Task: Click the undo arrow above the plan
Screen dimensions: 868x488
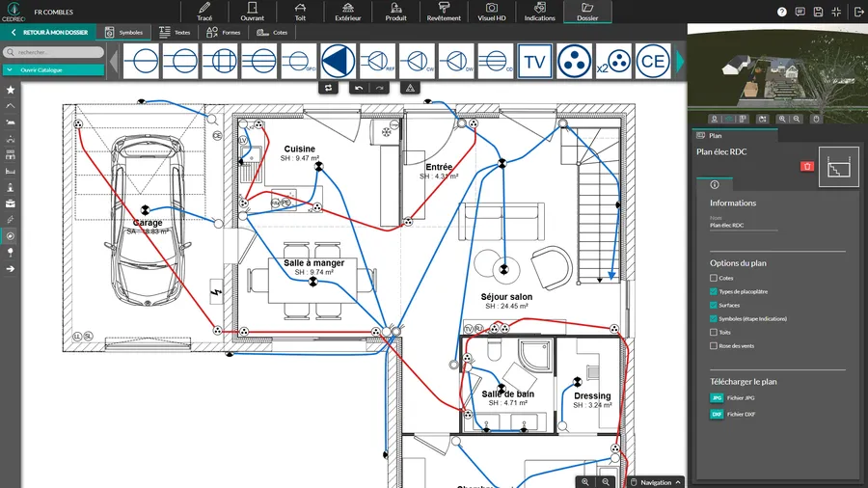Action: pyautogui.click(x=359, y=88)
